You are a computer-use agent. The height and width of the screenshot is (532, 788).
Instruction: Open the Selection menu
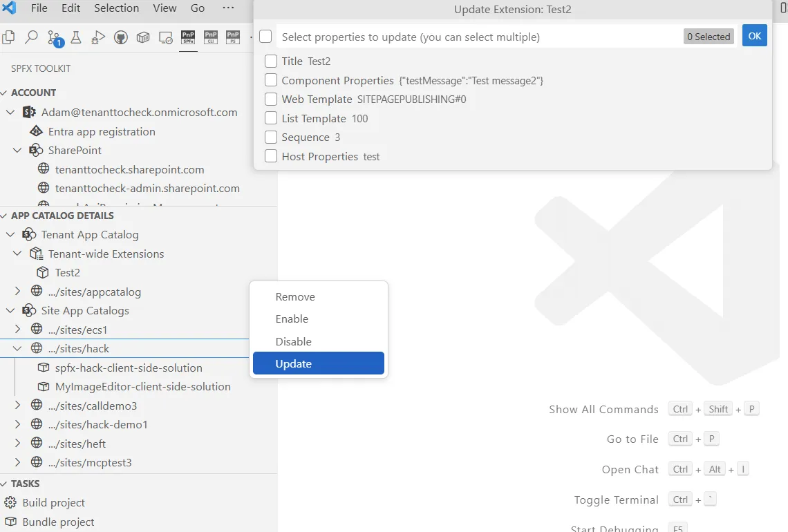116,8
